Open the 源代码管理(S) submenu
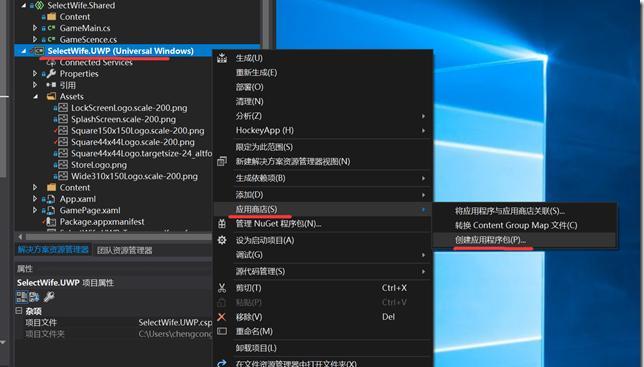Viewport: 644px width, 367px height. (x=323, y=271)
